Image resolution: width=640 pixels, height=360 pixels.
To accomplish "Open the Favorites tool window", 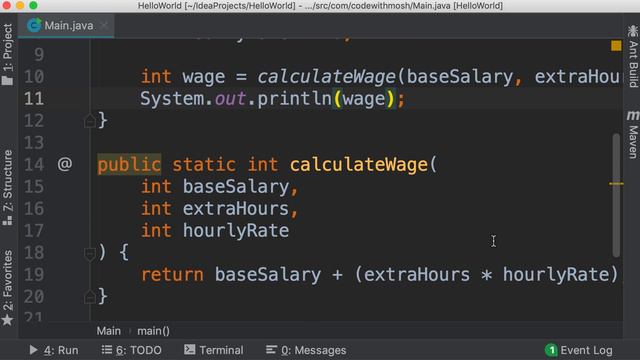I will tap(8, 287).
